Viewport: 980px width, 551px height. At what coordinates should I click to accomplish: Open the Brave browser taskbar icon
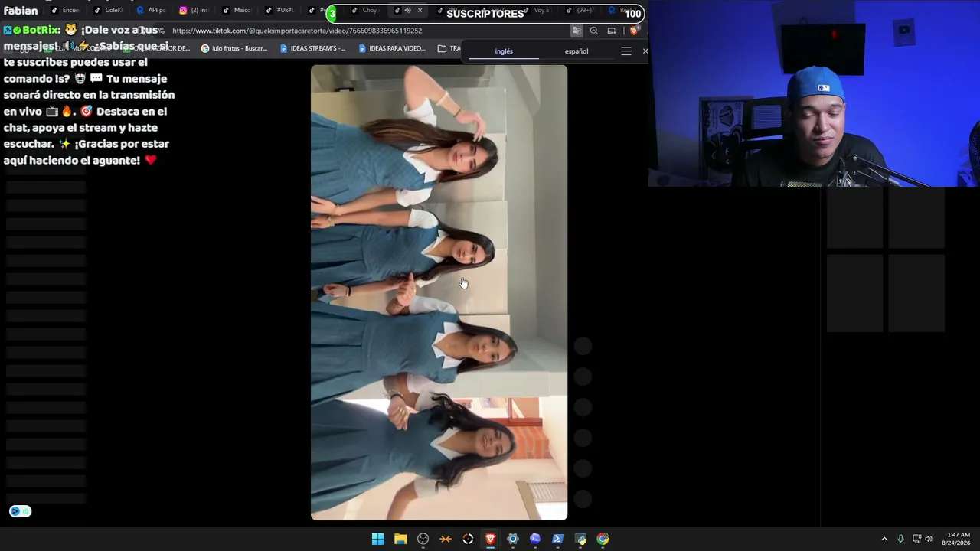(x=491, y=539)
